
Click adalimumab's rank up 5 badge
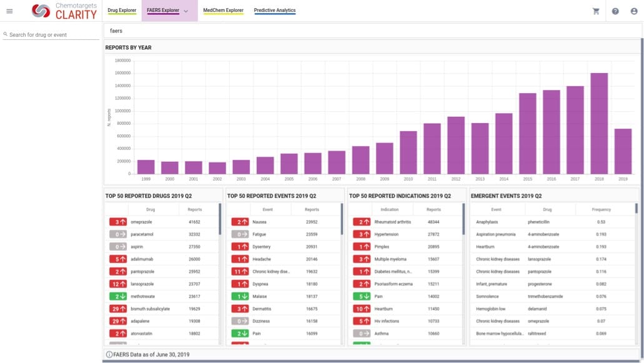118,259
